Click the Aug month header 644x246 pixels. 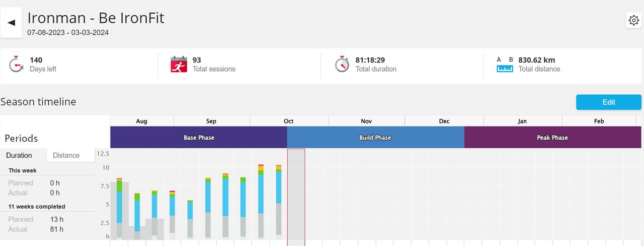click(x=142, y=121)
